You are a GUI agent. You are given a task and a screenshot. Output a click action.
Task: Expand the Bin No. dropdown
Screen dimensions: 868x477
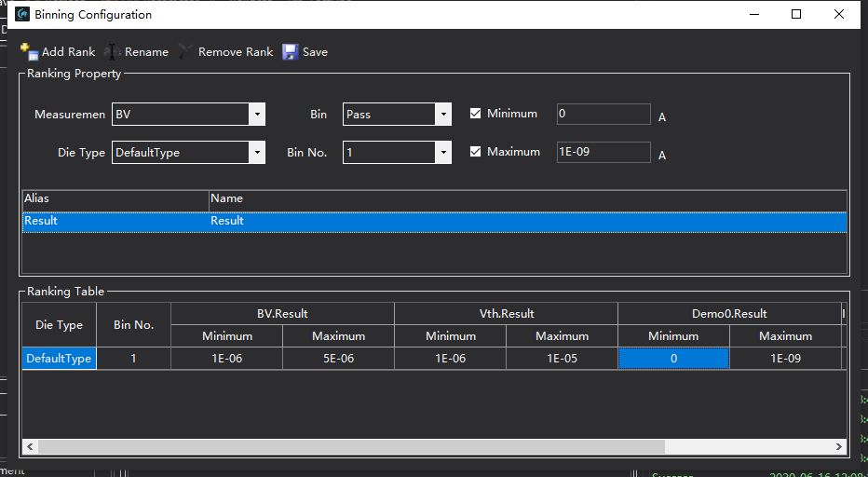[443, 153]
